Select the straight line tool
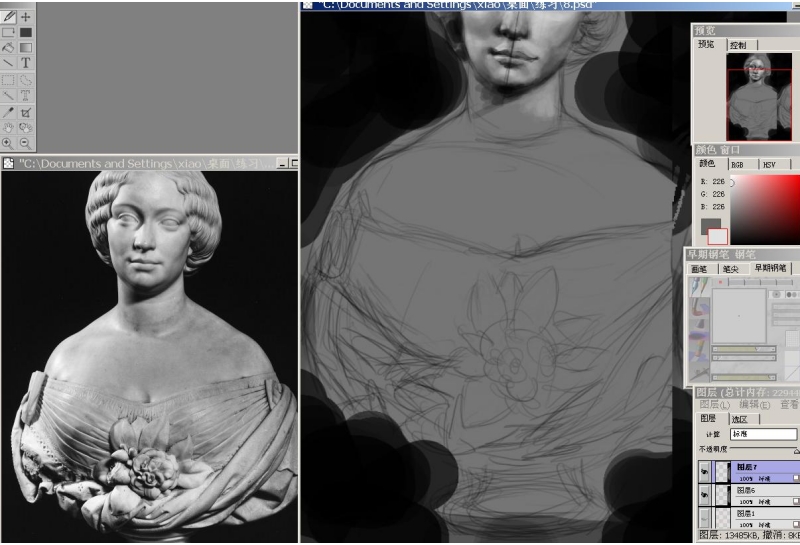This screenshot has width=800, height=545. click(8, 63)
